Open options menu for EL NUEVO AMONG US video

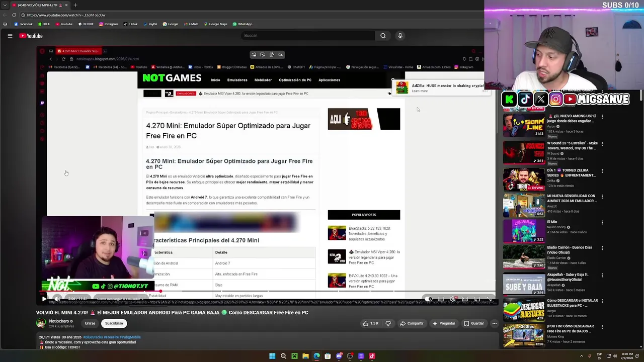[x=602, y=117]
